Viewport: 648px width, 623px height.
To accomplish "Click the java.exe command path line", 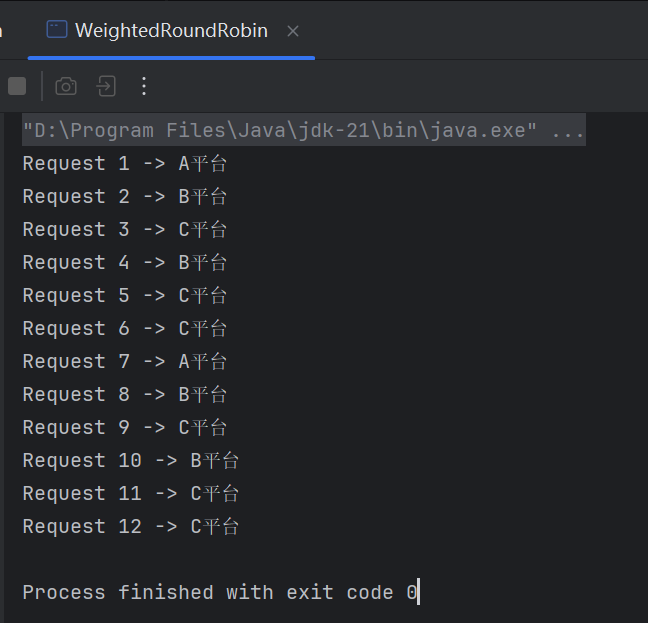I will click(280, 131).
